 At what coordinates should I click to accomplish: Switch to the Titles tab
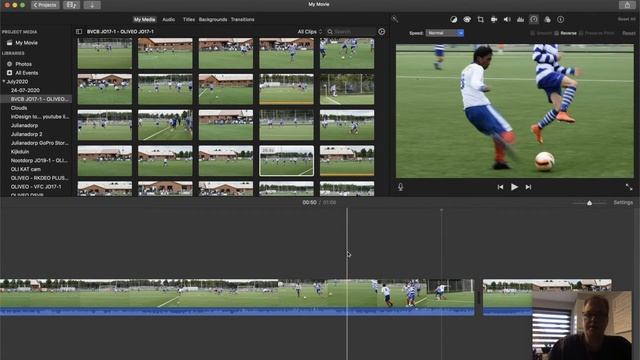click(189, 19)
